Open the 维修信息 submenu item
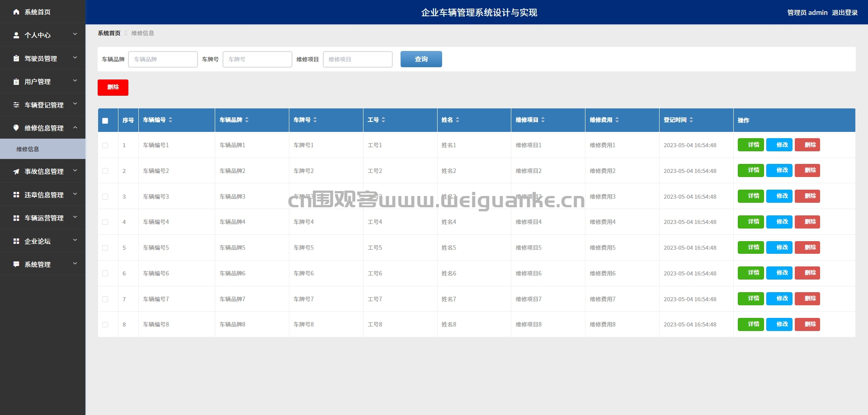Viewport: 868px width, 415px height. (42, 149)
